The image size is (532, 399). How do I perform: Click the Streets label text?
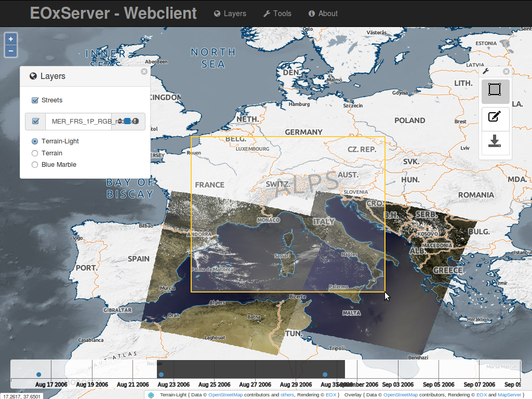[52, 100]
